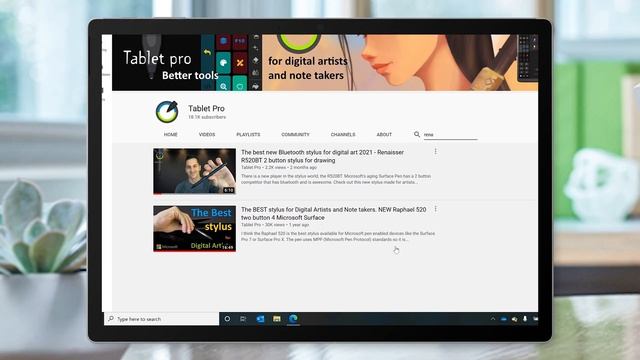Open 'The BEST stylus for Digital Artists' title
This screenshot has width=640, height=360.
coord(333,213)
